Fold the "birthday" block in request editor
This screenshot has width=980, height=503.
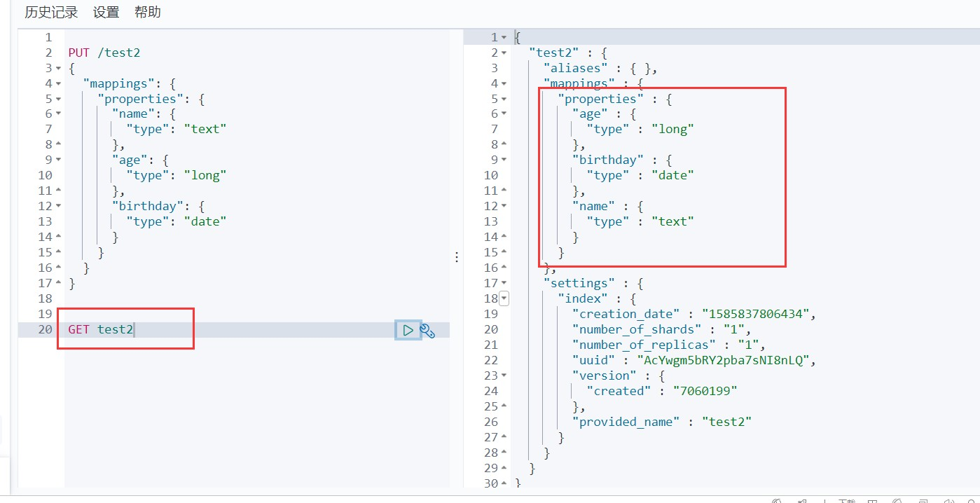click(x=58, y=206)
